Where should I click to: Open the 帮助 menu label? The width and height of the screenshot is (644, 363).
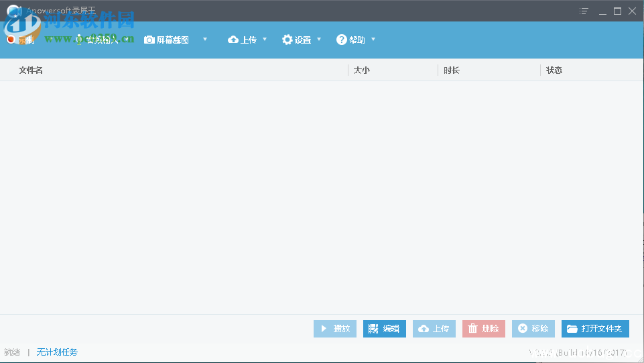pos(357,40)
